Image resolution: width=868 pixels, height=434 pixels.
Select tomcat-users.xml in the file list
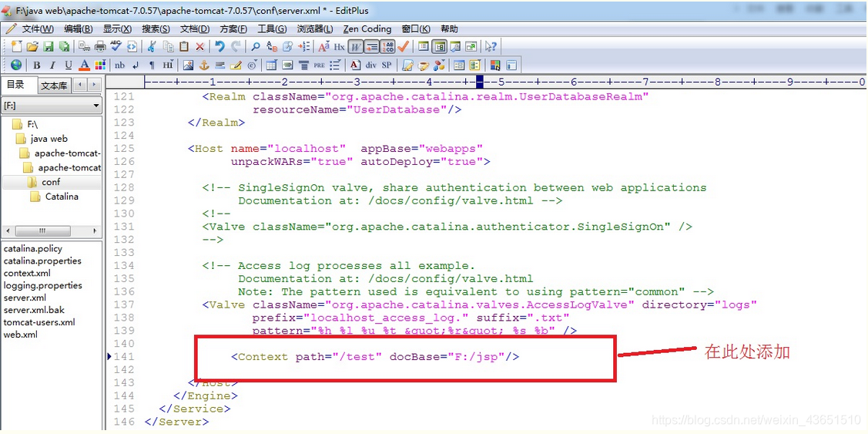click(x=39, y=322)
